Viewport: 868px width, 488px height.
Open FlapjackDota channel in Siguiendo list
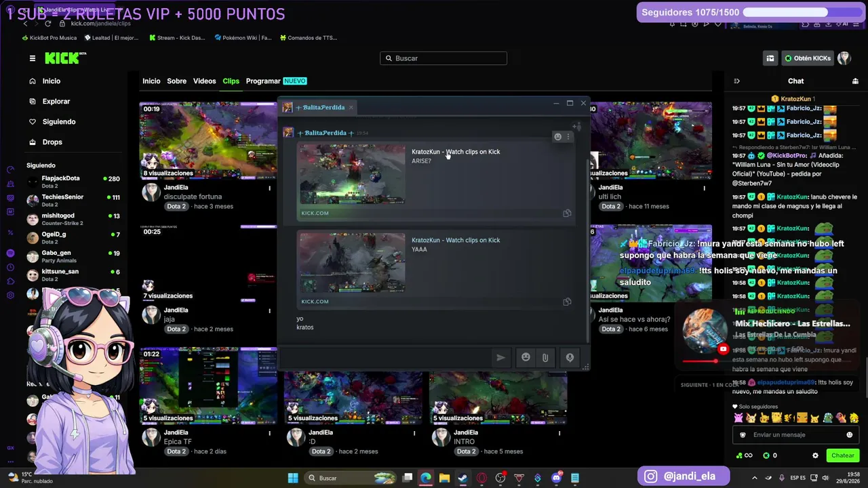[x=73, y=181]
